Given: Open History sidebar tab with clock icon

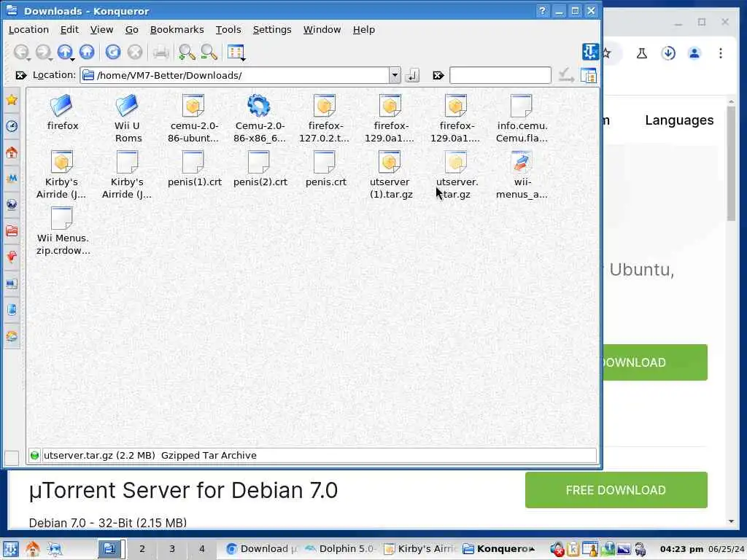Looking at the screenshot, I should tap(12, 126).
